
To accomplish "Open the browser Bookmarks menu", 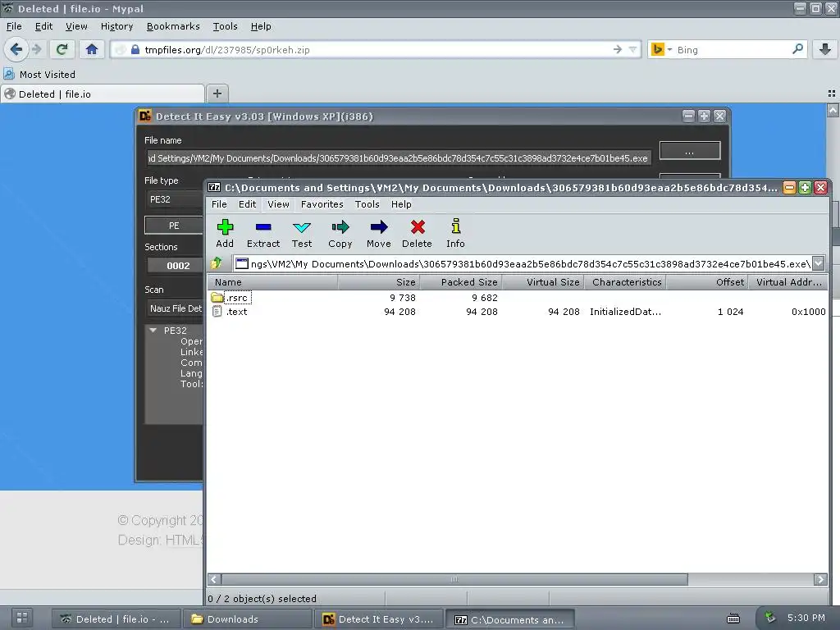I will 173,26.
